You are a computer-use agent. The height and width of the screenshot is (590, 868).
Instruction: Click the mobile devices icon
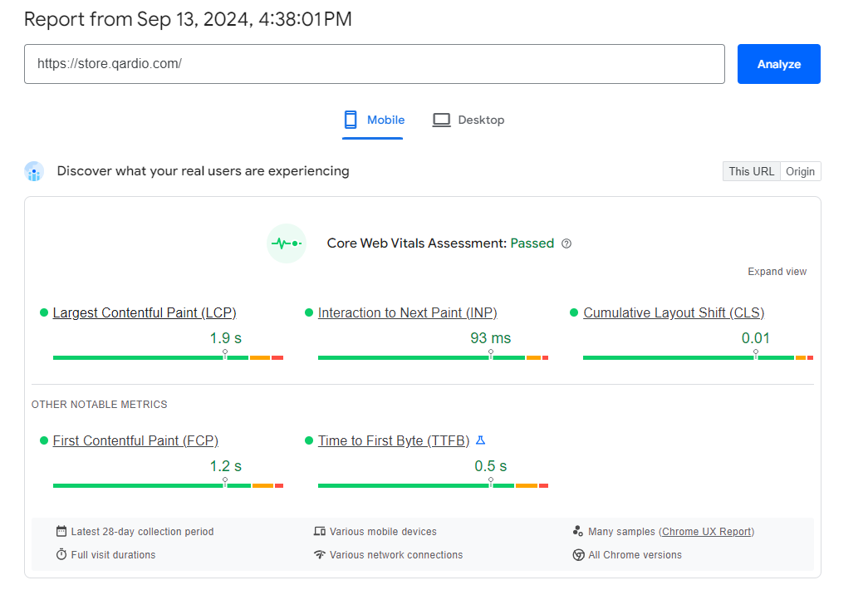click(x=320, y=532)
